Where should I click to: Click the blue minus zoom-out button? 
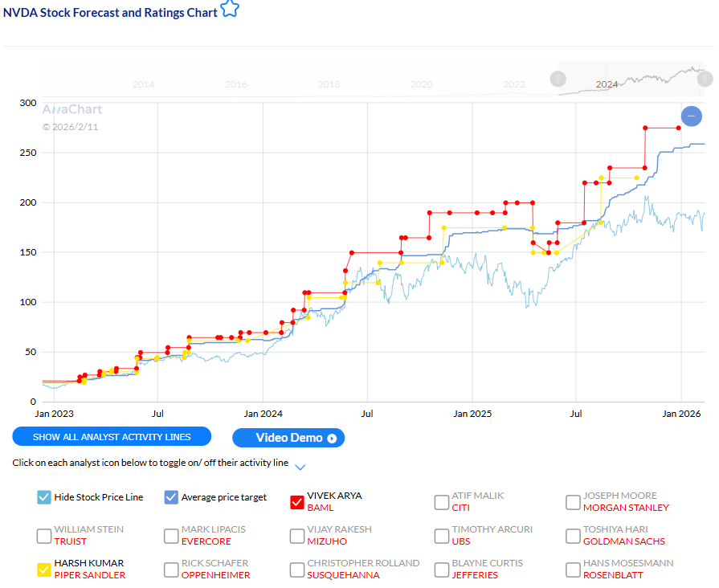coord(691,116)
